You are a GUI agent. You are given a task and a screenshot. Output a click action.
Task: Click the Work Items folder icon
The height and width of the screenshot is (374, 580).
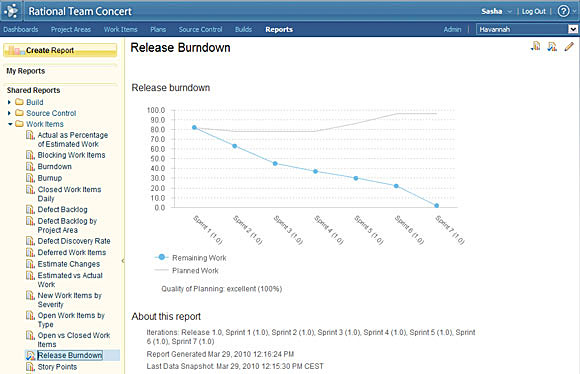[19, 124]
